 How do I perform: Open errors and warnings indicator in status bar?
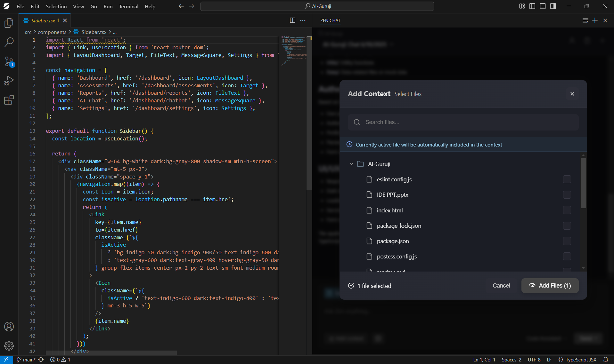point(60,360)
